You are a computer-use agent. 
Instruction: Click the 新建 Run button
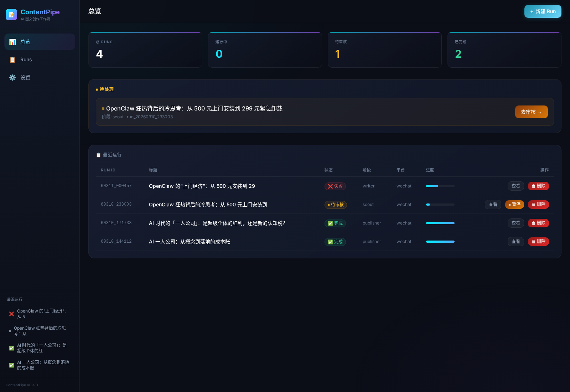[543, 11]
